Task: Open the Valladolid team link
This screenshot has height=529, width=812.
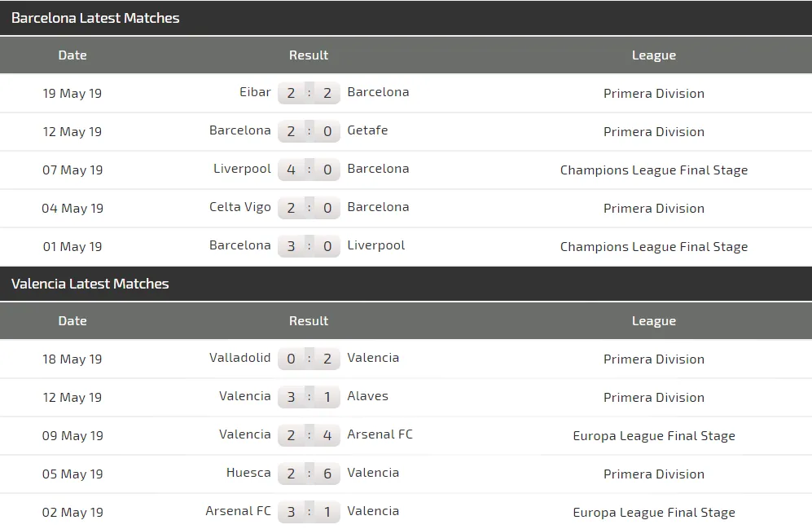Action: pyautogui.click(x=239, y=358)
